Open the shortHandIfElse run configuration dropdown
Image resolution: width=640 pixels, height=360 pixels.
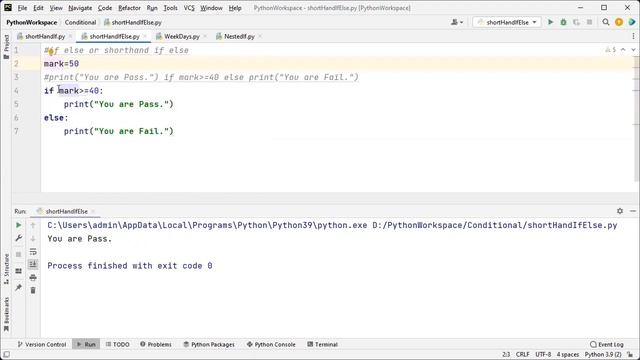point(507,22)
